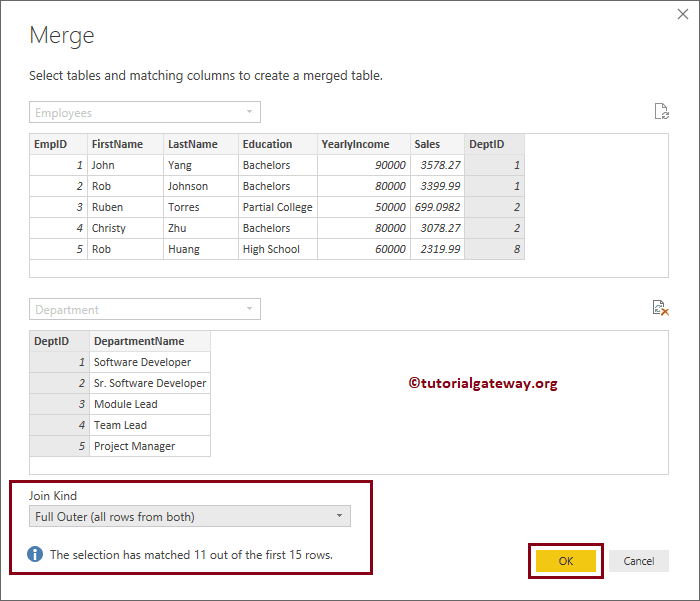Click DeptID 5 in the Project Manager row

pos(59,446)
